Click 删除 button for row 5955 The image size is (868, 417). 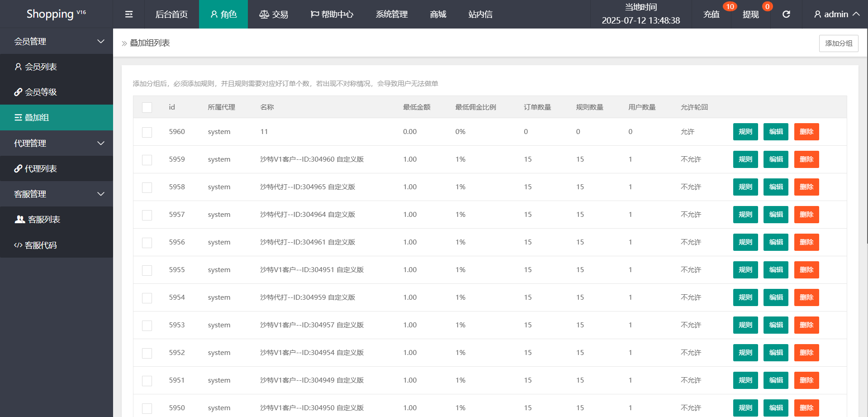806,270
